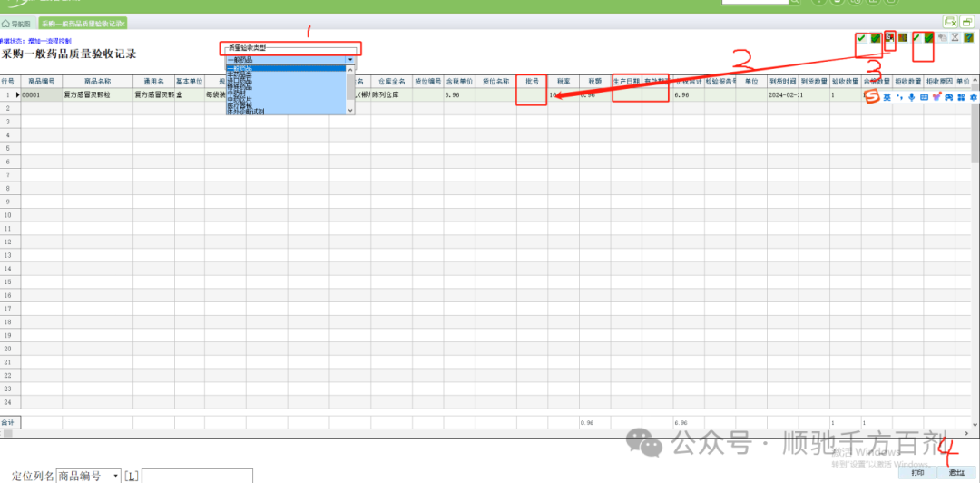Viewport: 980px width, 483px height.
Task: Click the document copy toolbar icon
Action: 889,38
